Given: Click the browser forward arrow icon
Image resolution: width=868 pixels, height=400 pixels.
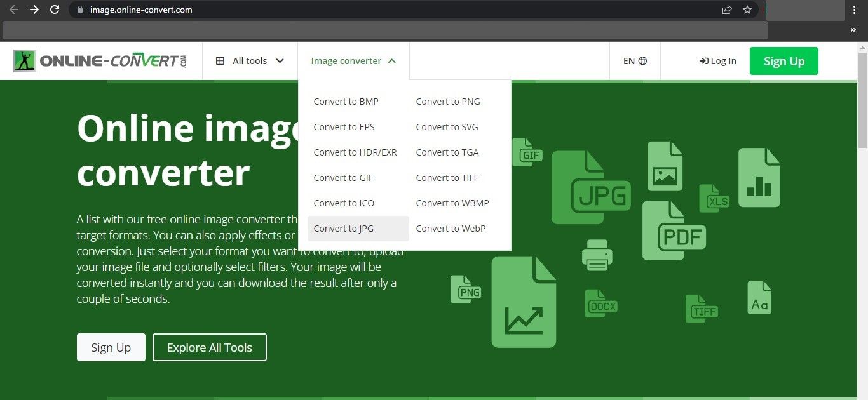Looking at the screenshot, I should [x=34, y=10].
